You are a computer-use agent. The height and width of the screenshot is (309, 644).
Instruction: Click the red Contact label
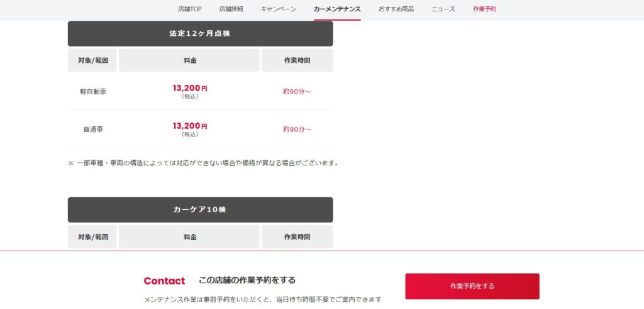click(164, 281)
